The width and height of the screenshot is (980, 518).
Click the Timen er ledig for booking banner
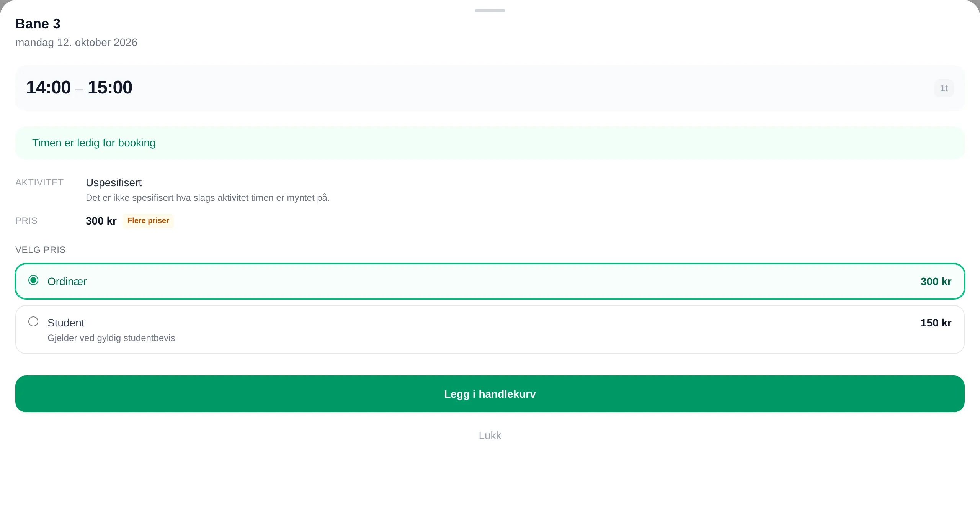click(x=490, y=143)
